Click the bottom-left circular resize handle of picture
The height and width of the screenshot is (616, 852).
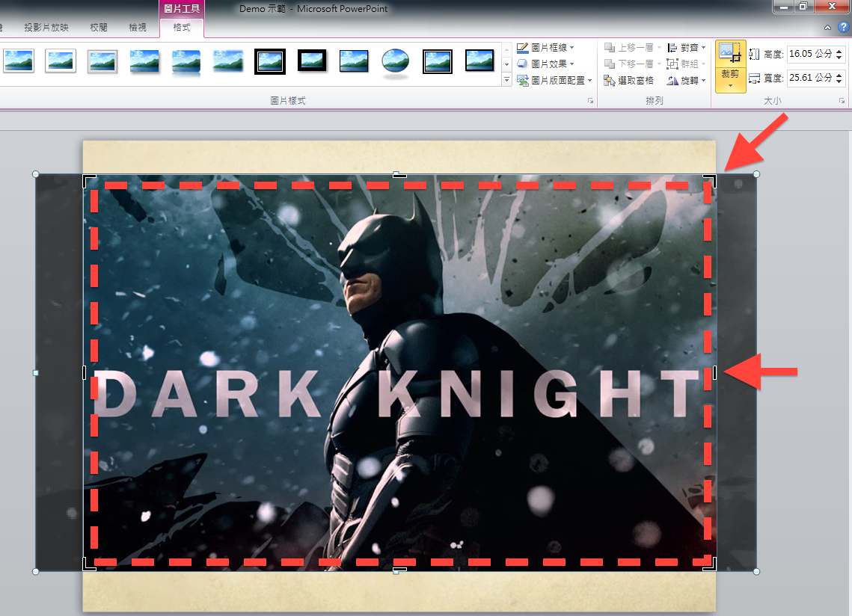click(36, 571)
